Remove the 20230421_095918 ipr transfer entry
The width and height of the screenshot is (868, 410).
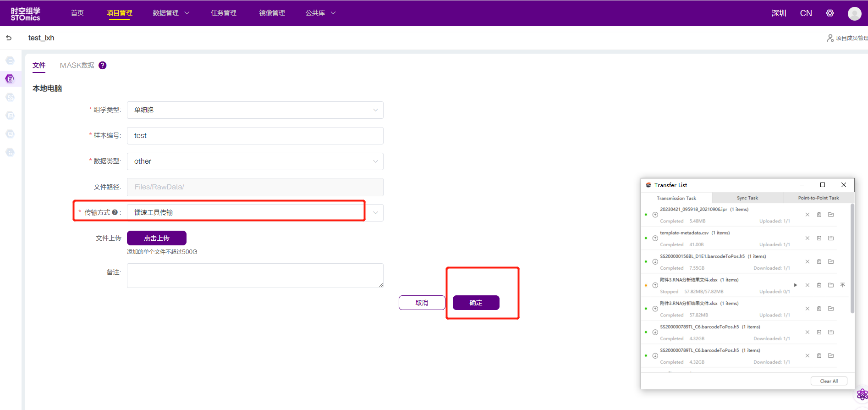point(808,215)
